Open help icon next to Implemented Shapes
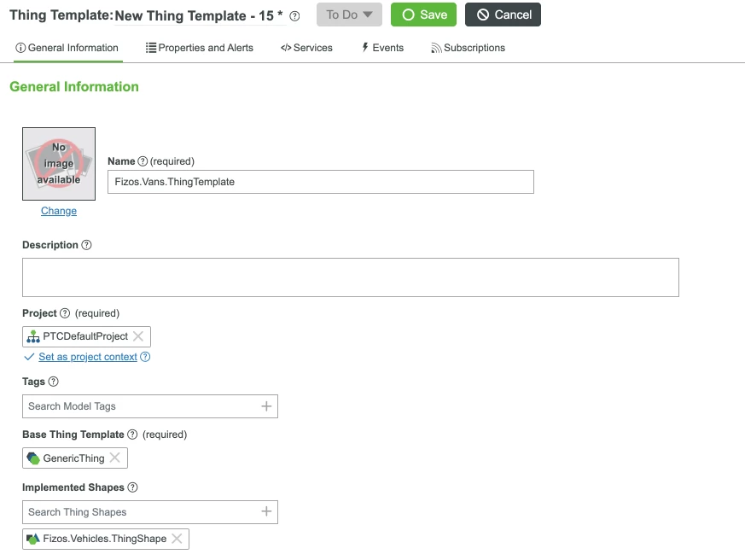 pos(133,487)
